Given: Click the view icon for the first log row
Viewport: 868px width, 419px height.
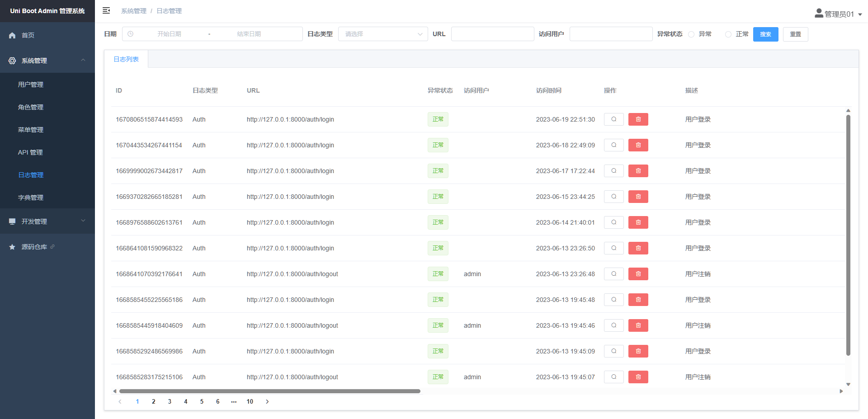Looking at the screenshot, I should click(613, 119).
